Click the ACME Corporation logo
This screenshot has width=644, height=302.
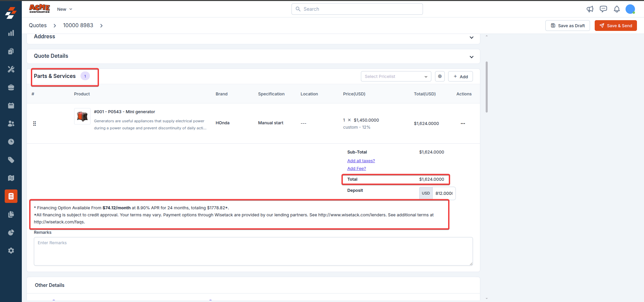tap(40, 9)
